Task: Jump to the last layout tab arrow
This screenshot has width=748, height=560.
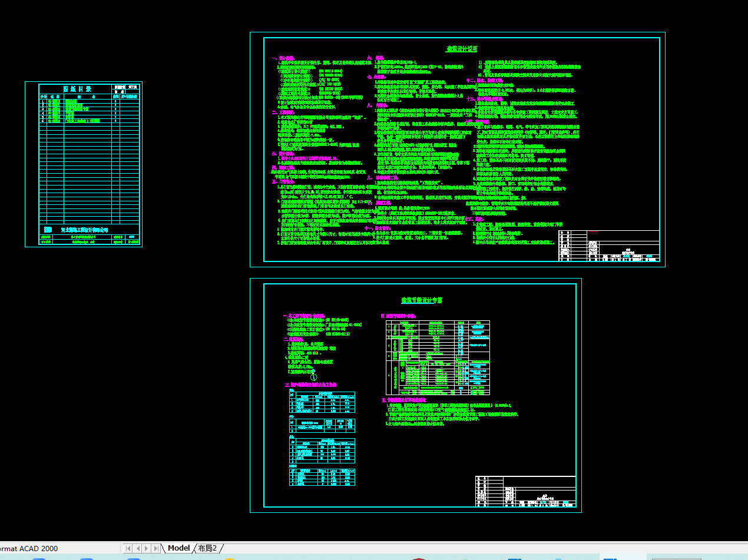Action: coord(155,548)
